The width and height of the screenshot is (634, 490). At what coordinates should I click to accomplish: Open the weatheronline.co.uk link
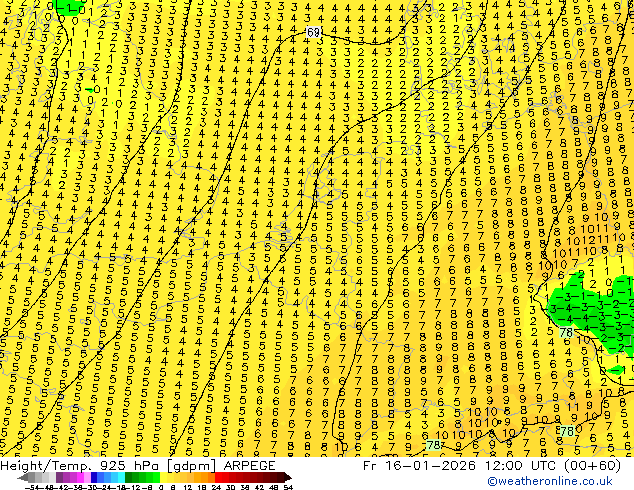tap(549, 481)
